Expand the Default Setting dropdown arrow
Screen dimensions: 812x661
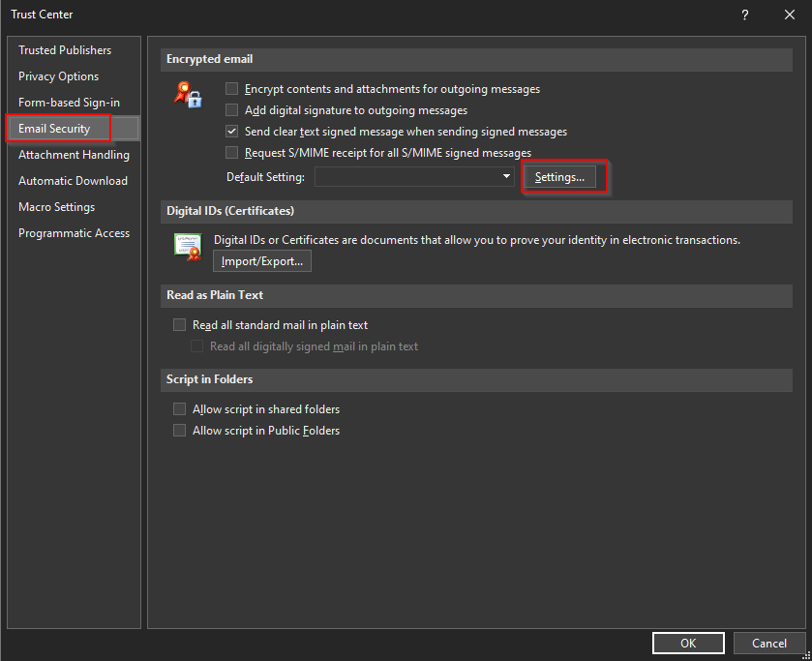[506, 177]
